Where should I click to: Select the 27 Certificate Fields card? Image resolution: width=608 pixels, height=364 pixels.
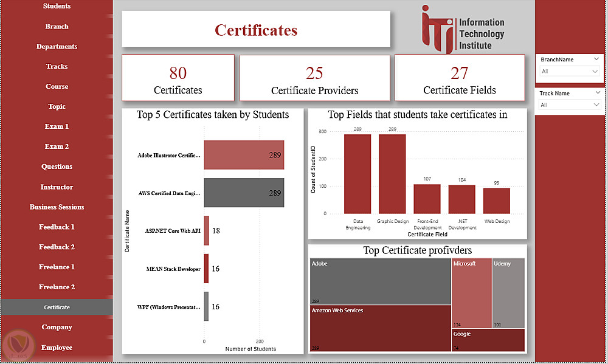460,78
